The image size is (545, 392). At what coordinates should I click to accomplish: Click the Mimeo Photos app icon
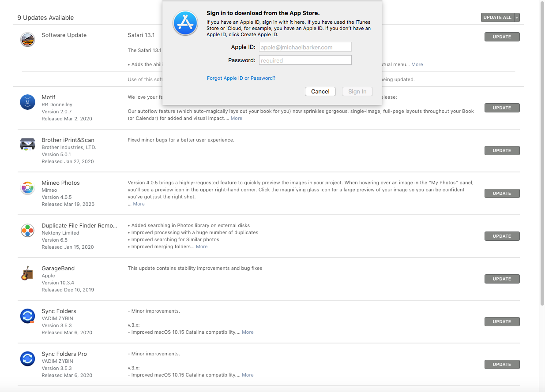click(27, 187)
